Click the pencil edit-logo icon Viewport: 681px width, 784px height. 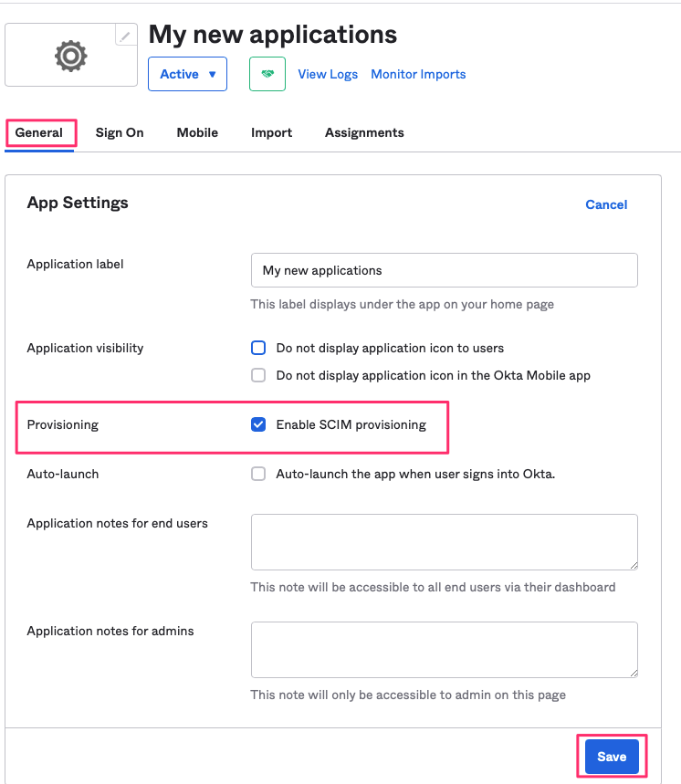click(x=126, y=36)
